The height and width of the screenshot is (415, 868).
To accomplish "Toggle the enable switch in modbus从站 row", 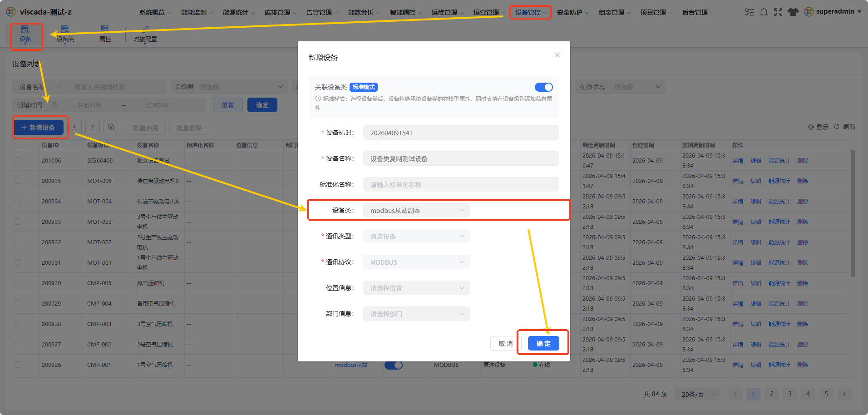I will point(394,365).
